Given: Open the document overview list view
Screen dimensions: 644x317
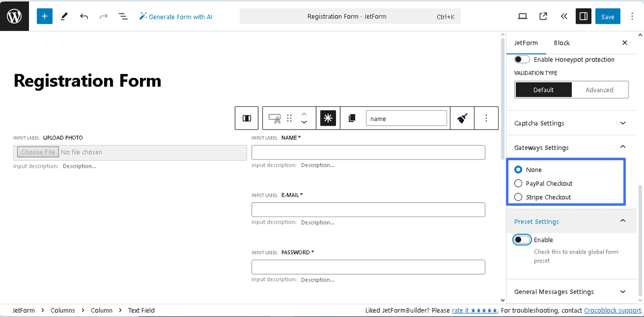Looking at the screenshot, I should tap(123, 16).
